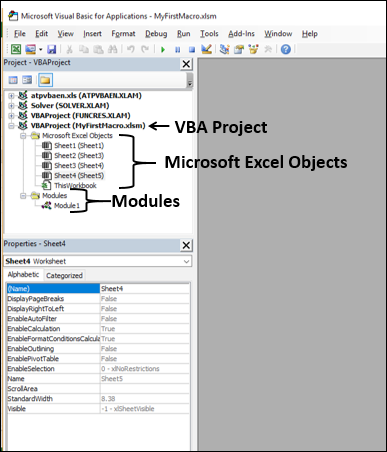Open the Object Browser toolbar icon

coord(254,49)
